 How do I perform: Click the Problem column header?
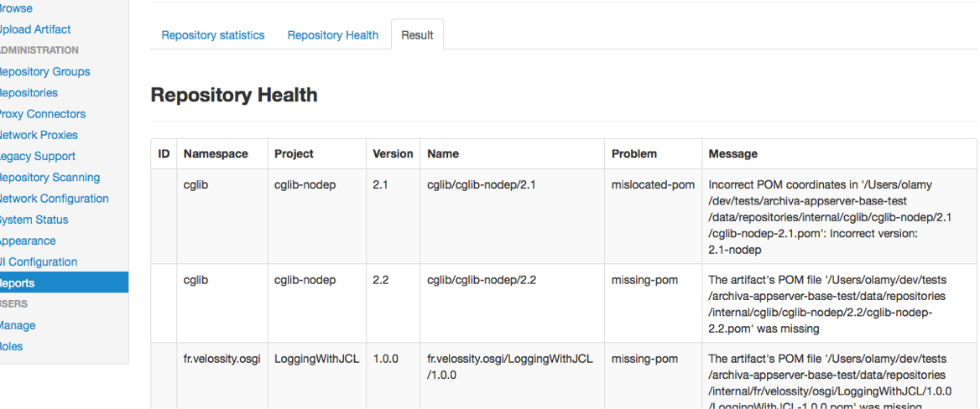(633, 154)
